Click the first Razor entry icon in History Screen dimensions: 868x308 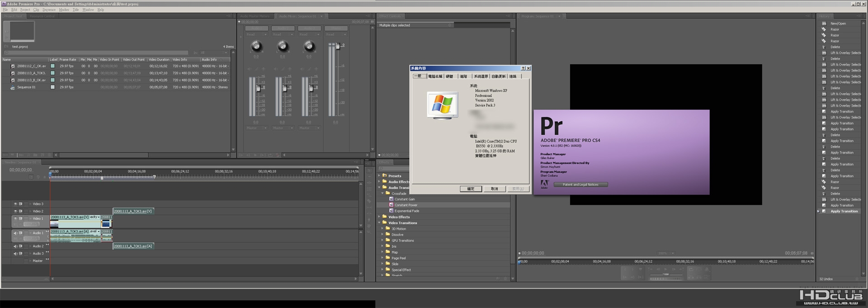824,29
